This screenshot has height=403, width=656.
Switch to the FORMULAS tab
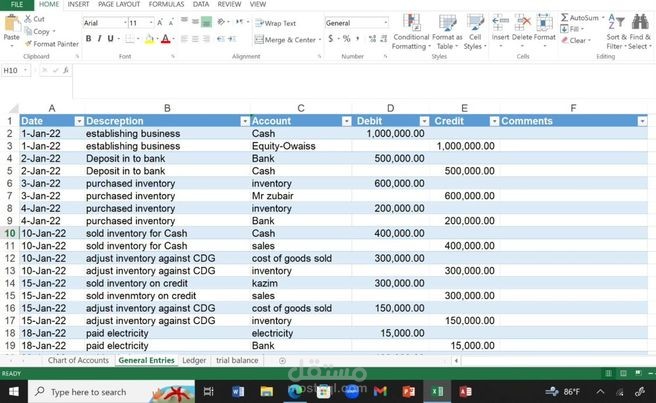[x=166, y=4]
